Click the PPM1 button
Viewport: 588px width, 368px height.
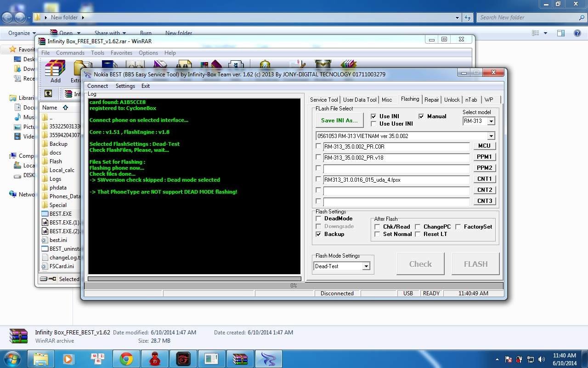coord(484,157)
